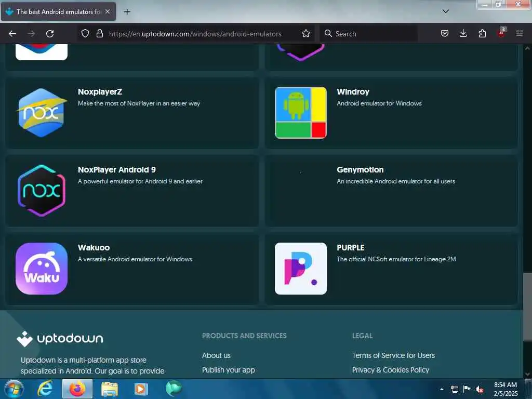Open Terms of Service for Users
532x399 pixels.
[x=393, y=355]
